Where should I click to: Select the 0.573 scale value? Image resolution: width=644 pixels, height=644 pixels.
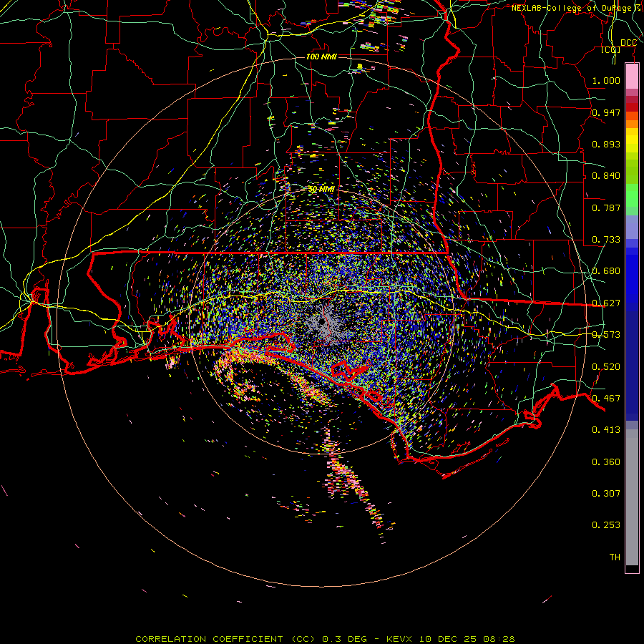click(x=606, y=335)
